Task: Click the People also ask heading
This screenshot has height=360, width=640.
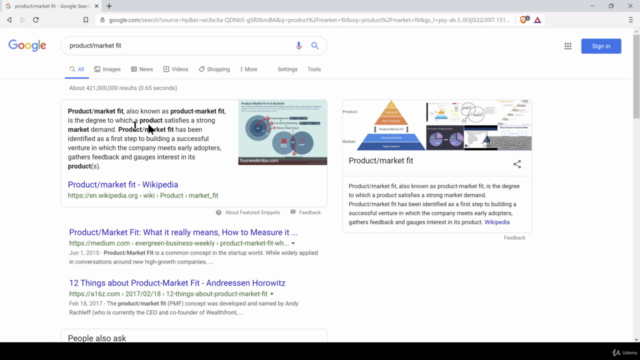Action: point(97,338)
